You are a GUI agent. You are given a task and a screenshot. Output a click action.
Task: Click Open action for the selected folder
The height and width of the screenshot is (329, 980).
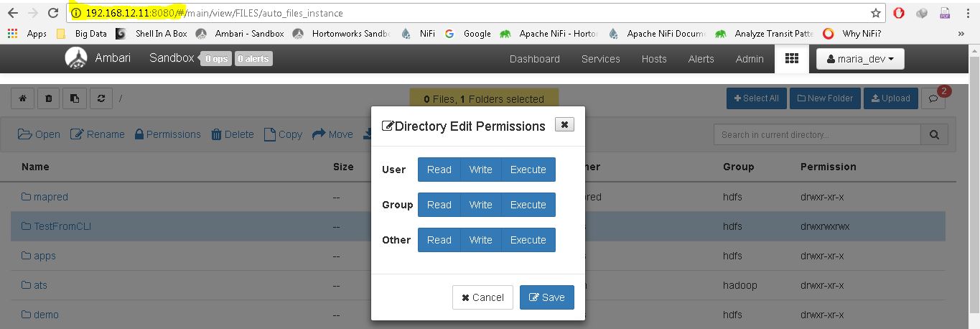click(39, 134)
